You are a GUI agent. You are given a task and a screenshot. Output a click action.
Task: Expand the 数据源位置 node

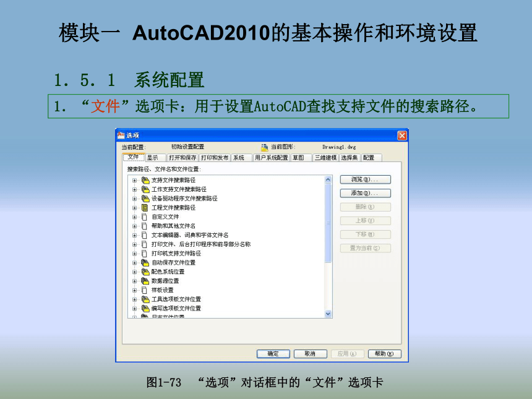point(135,281)
